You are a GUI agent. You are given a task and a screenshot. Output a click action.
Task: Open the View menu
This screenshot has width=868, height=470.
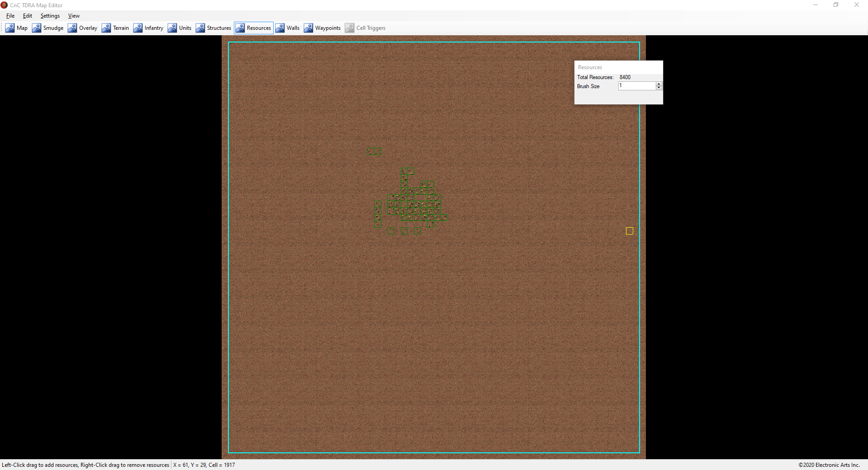(74, 16)
